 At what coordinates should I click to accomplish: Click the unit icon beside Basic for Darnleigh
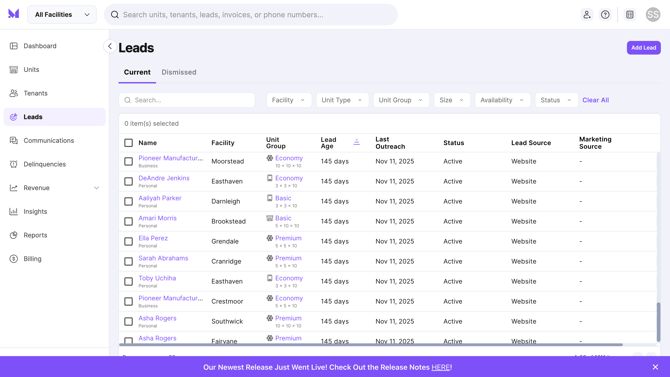270,198
